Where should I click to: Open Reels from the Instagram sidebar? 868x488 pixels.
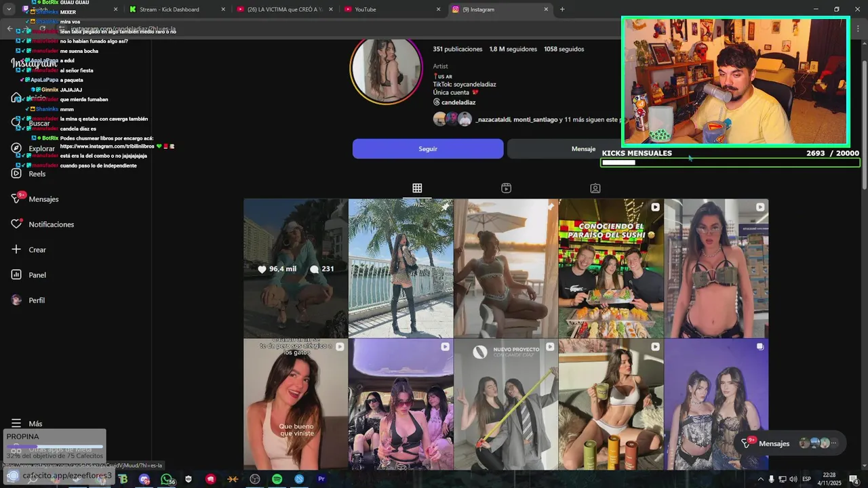[28, 174]
